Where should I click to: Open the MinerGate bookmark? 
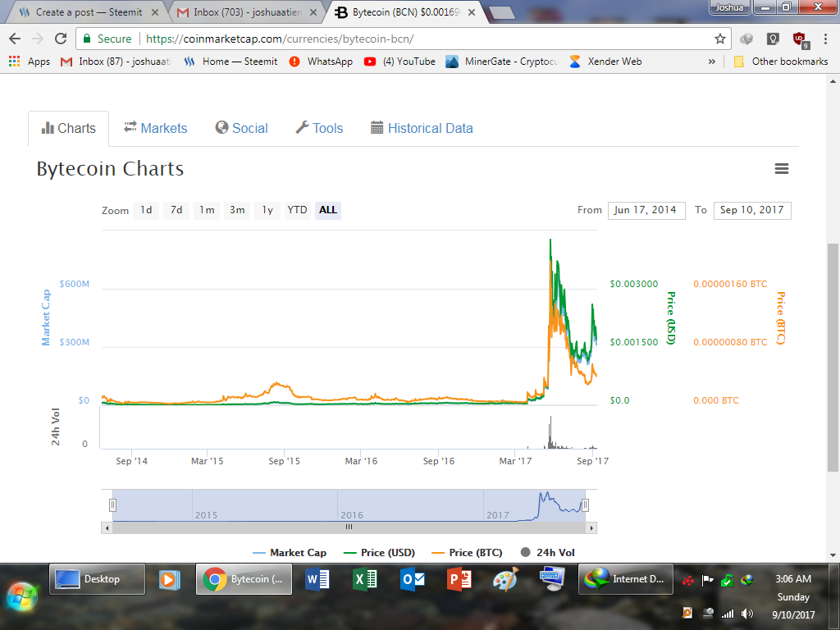(501, 62)
